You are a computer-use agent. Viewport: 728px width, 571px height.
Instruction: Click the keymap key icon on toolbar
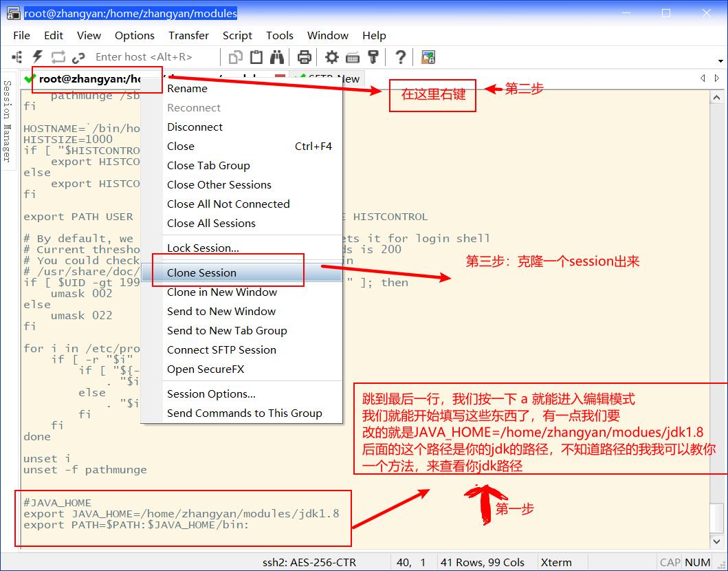coord(354,57)
